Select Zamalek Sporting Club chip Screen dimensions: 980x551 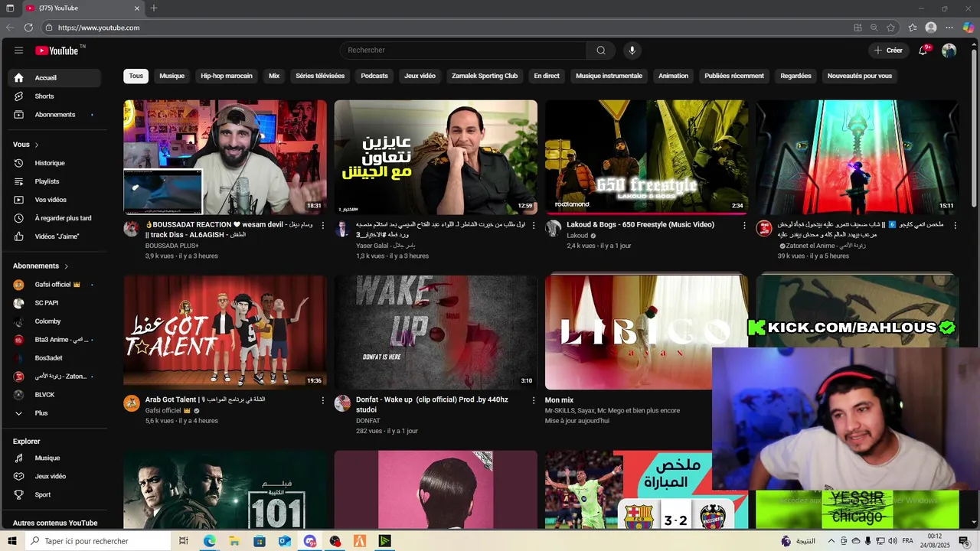click(x=485, y=77)
